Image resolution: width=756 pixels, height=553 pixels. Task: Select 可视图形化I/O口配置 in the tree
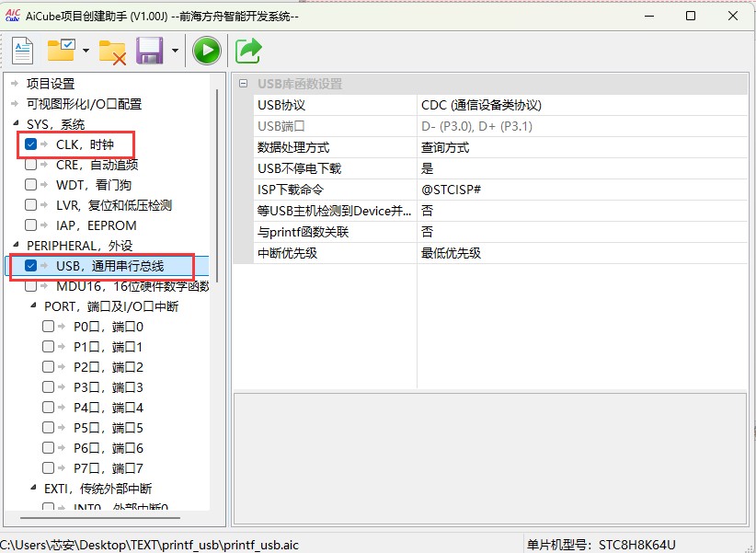coord(85,104)
